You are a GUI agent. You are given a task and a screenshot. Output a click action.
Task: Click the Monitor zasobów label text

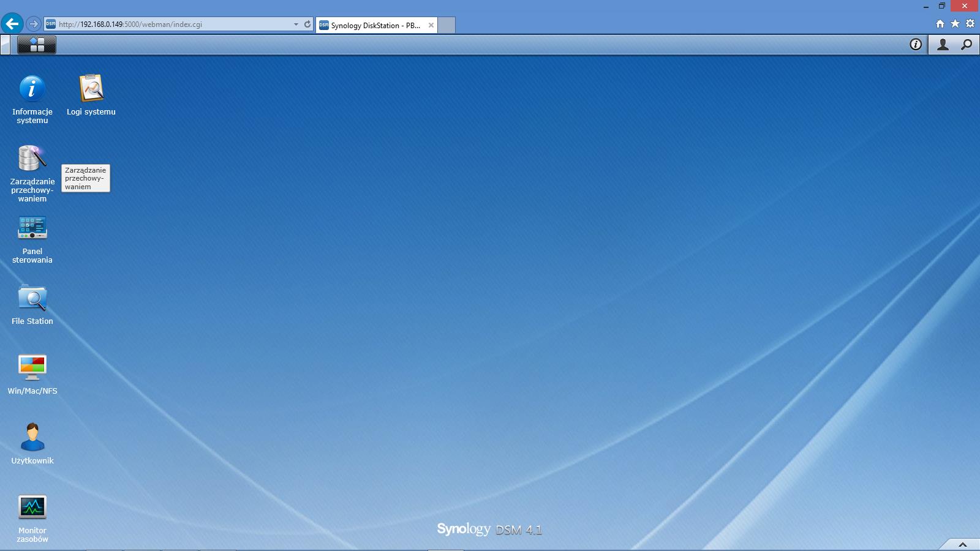[32, 535]
